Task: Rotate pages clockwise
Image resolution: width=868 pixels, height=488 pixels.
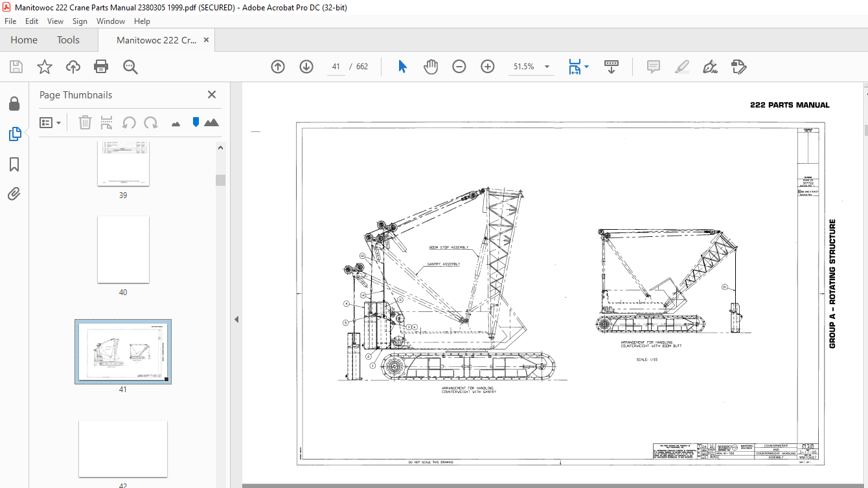Action: [x=151, y=122]
